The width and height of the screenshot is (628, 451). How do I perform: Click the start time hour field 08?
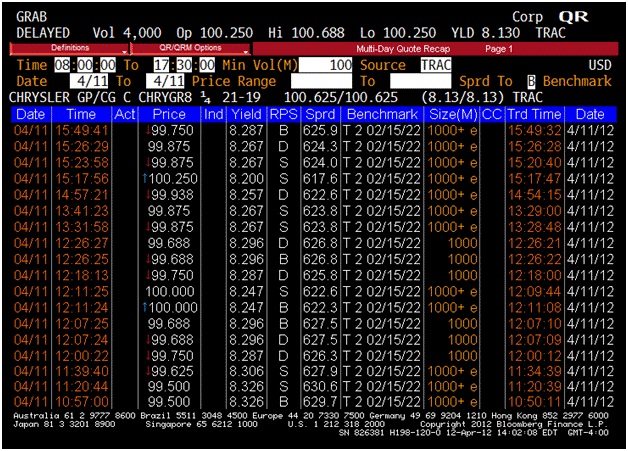(x=62, y=65)
